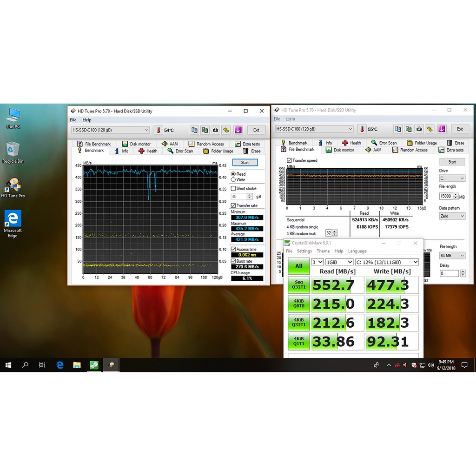Viewport: 476px width, 476px height.
Task: Open the 64 MB file length dropdown
Action: (452, 256)
